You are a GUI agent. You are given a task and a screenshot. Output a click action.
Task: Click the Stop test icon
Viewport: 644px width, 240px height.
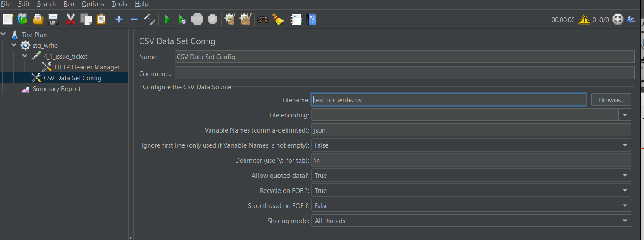(x=197, y=19)
